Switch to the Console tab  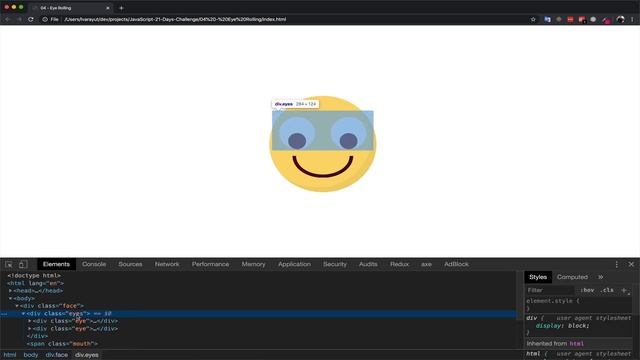coord(94,264)
